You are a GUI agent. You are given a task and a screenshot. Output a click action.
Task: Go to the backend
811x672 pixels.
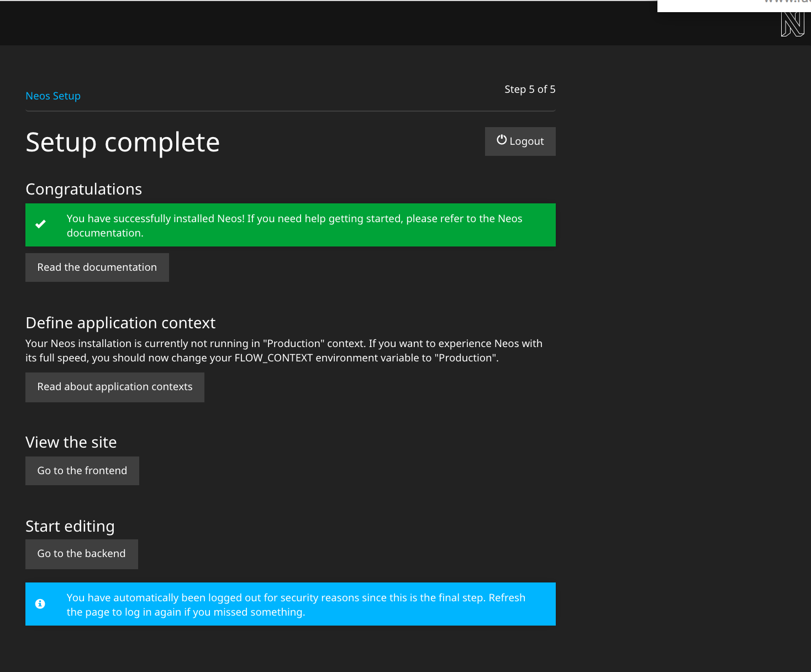[x=82, y=554]
